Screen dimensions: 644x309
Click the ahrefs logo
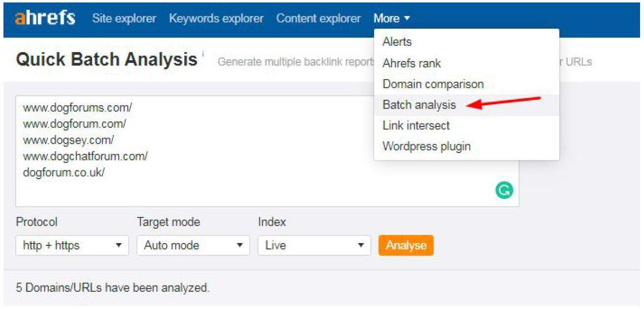pos(45,19)
